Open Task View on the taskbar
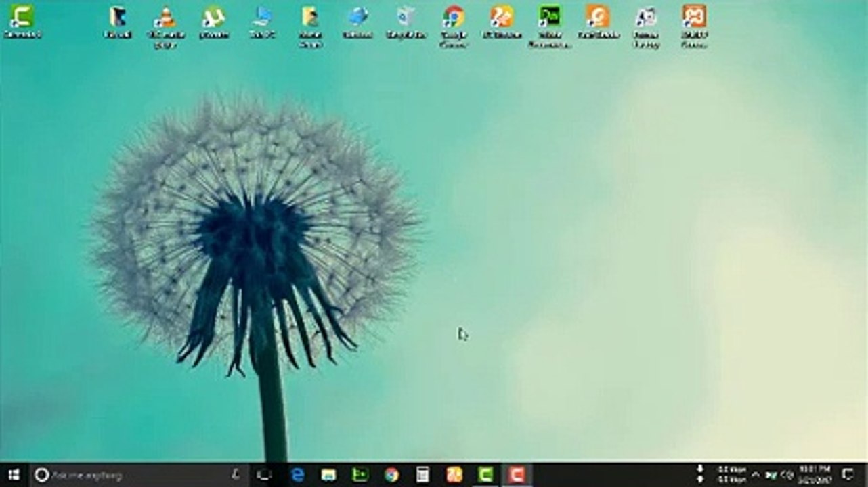Screen dimensions: 868x487 264,475
